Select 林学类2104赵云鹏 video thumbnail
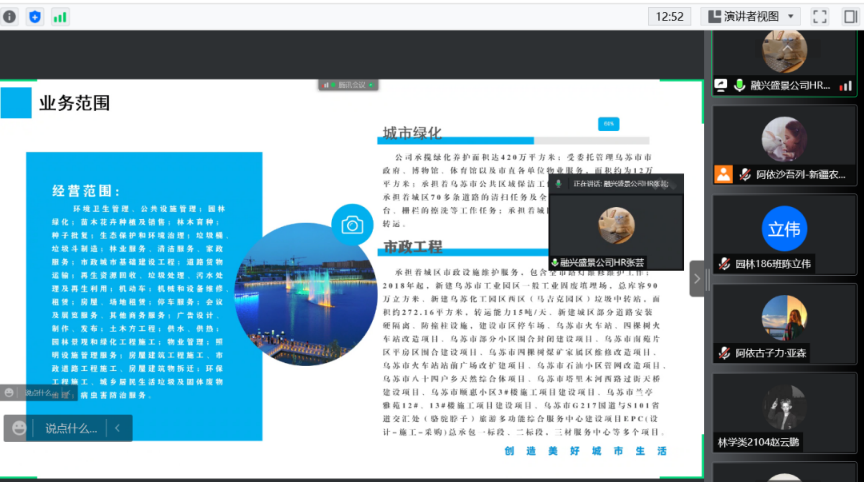 tap(784, 408)
